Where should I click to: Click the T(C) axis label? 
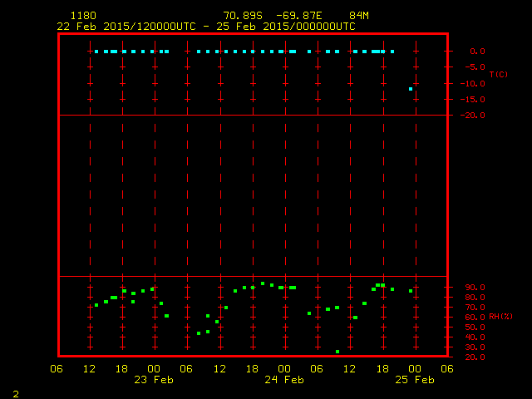(498, 75)
